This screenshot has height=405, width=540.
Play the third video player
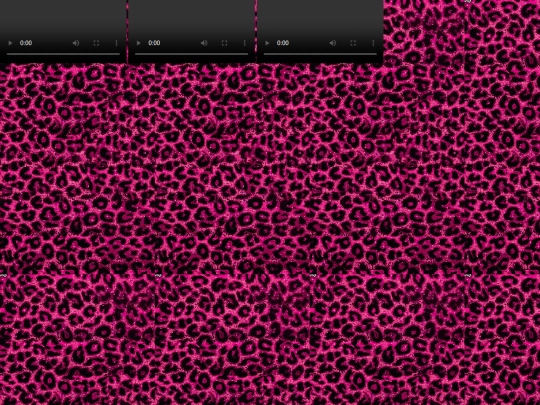(267, 43)
